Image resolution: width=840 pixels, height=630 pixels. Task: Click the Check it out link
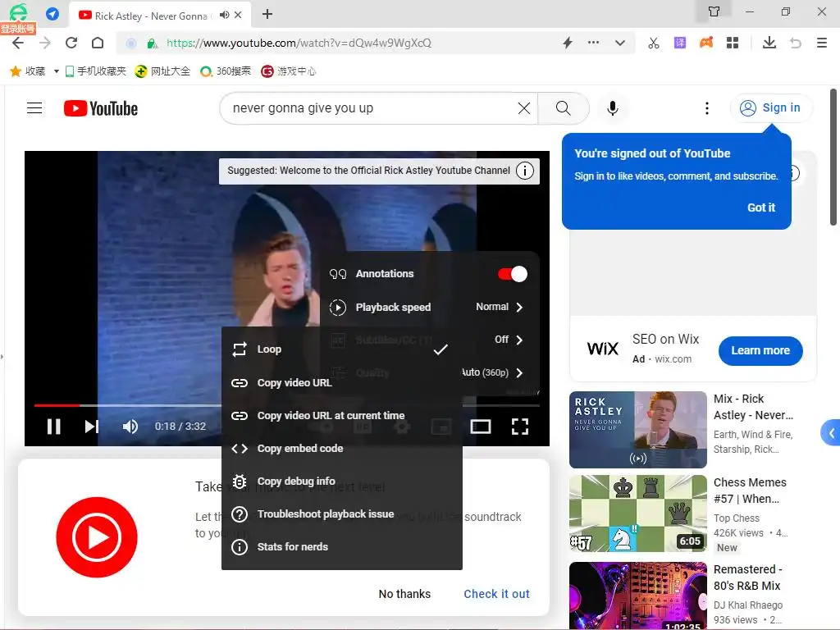(496, 594)
